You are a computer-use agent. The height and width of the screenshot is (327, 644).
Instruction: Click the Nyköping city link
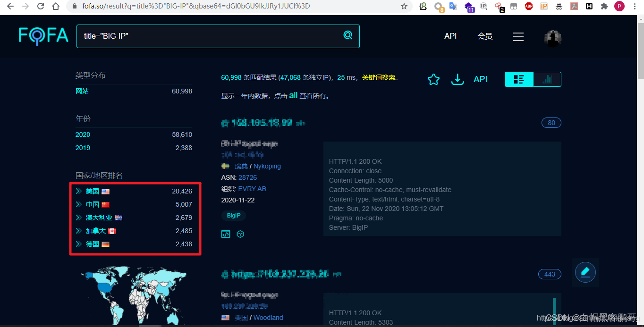(x=267, y=166)
